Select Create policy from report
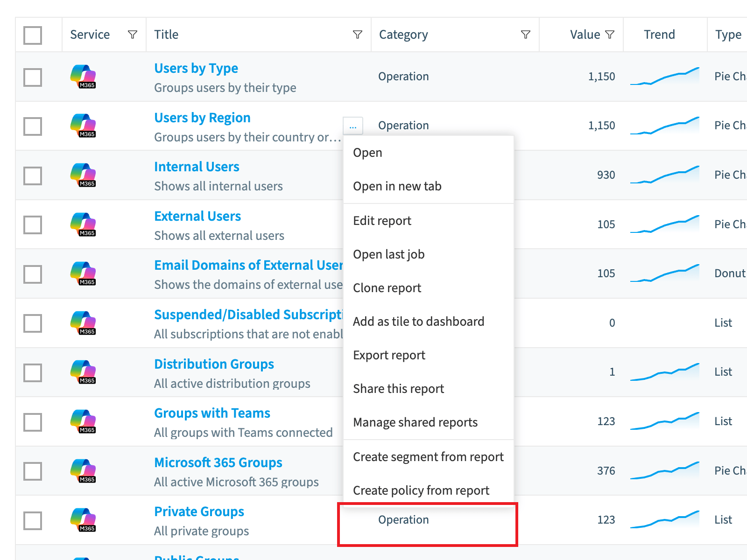The image size is (747, 560). click(x=429, y=490)
